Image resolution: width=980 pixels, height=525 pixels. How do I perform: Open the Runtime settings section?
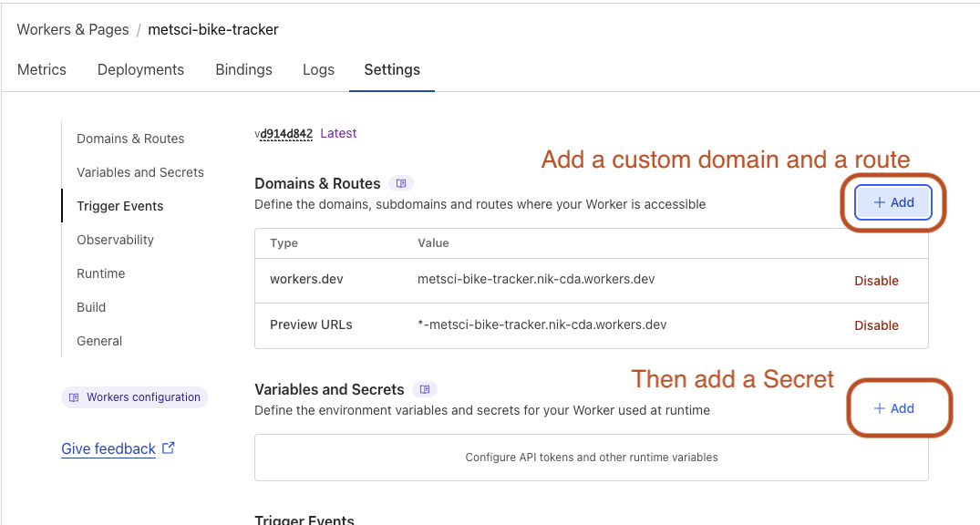(x=100, y=273)
